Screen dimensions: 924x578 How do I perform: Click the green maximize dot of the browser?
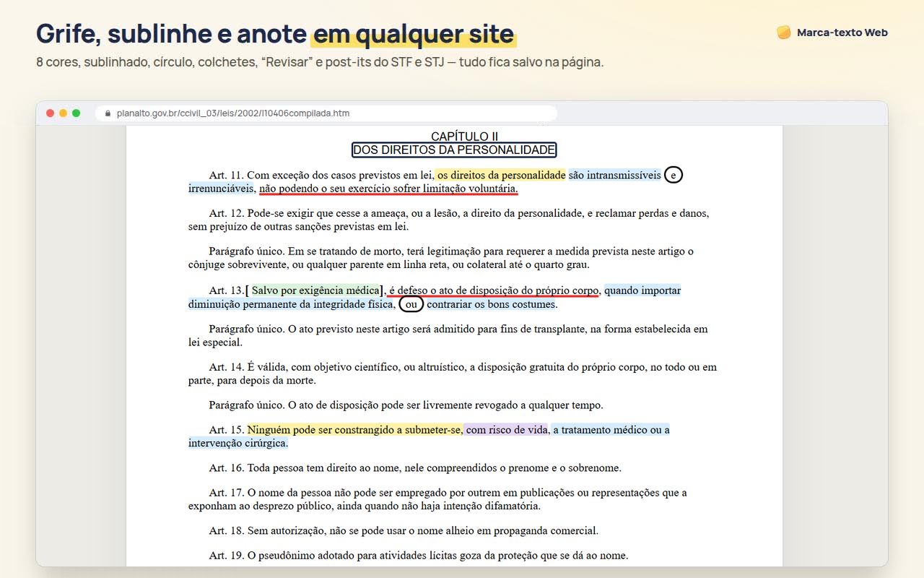click(76, 113)
